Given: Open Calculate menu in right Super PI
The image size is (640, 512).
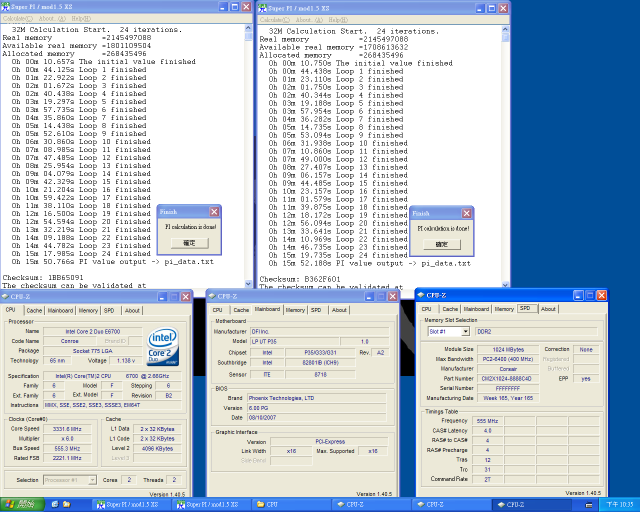Looking at the screenshot, I should click(275, 20).
